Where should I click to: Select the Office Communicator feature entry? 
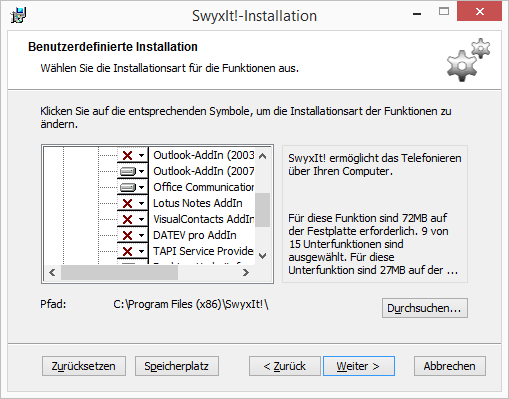pos(203,187)
